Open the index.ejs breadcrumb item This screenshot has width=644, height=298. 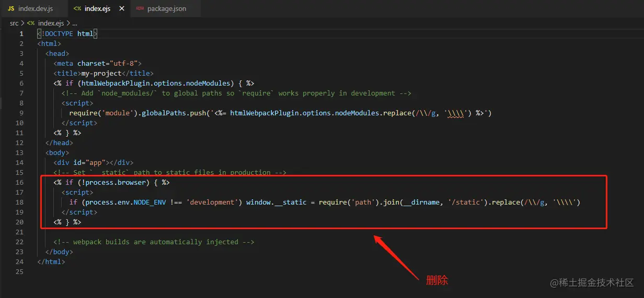pos(50,23)
